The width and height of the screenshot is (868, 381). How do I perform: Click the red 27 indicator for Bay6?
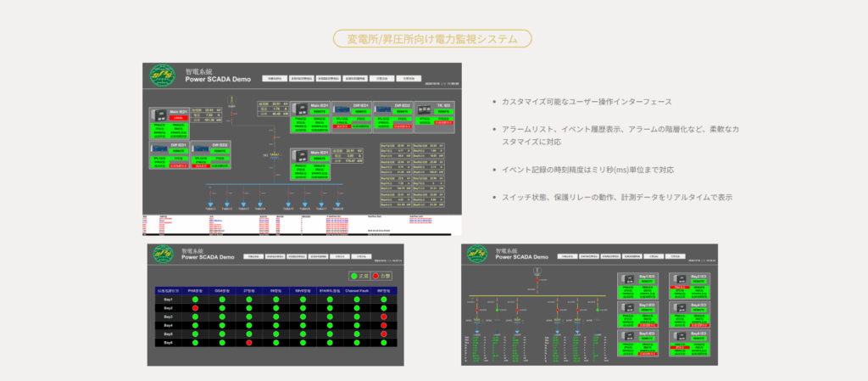click(x=248, y=342)
